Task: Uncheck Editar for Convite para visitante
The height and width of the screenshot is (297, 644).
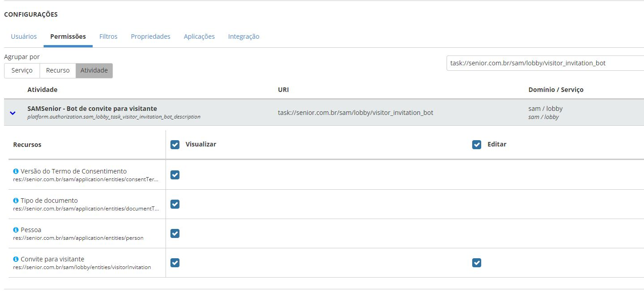Action: (477, 263)
